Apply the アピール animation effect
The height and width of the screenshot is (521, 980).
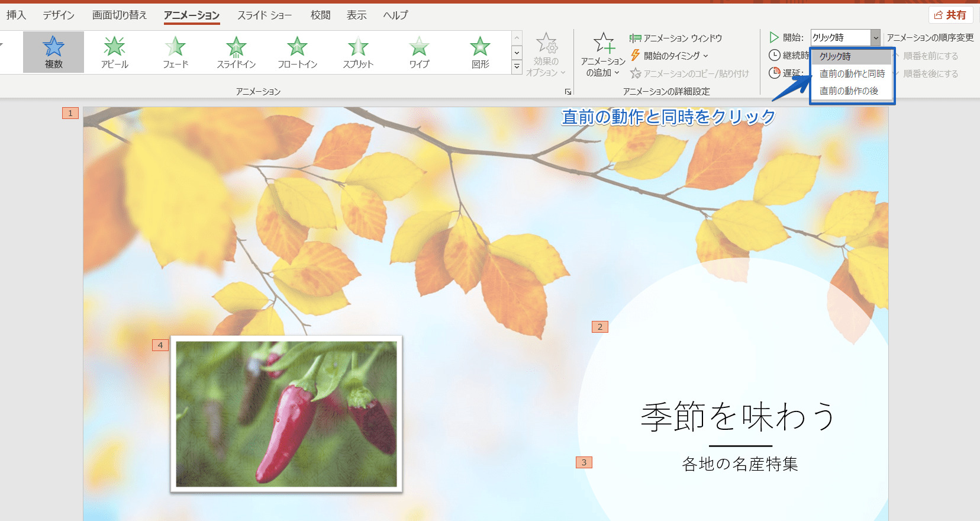(x=114, y=52)
